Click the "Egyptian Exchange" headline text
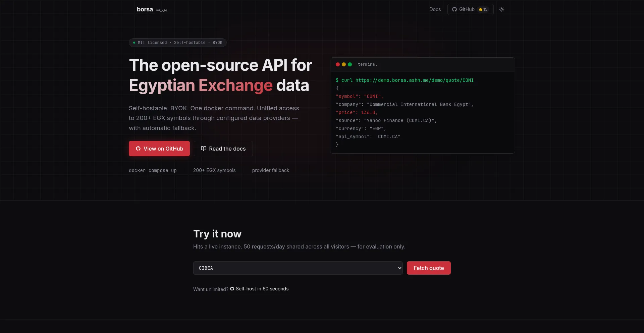644x333 pixels. coord(201,85)
